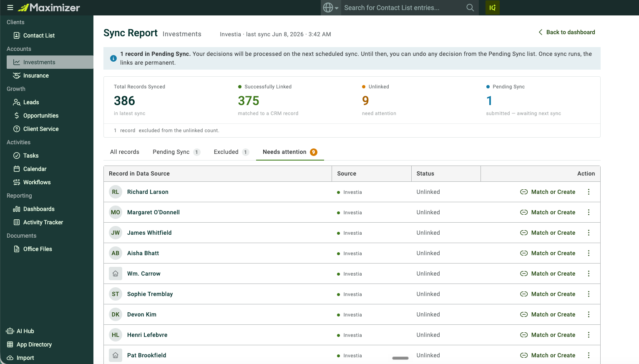Click the ST avatar for Sophie Tremblay
This screenshot has width=639, height=364.
click(116, 294)
